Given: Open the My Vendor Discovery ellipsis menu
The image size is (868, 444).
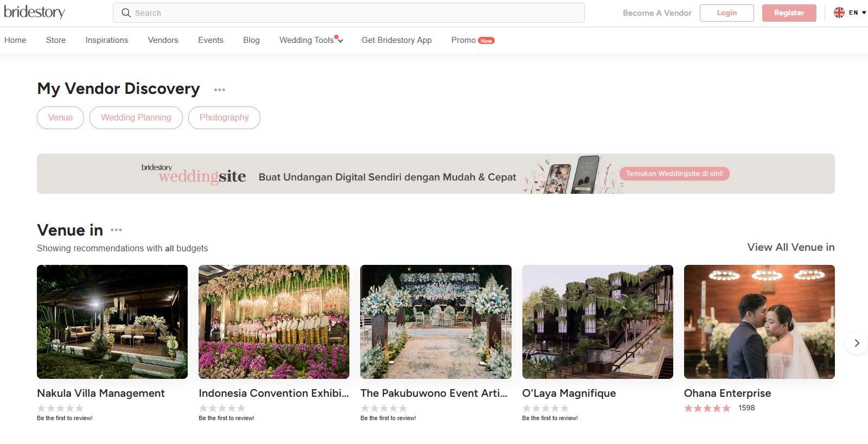Looking at the screenshot, I should (219, 90).
